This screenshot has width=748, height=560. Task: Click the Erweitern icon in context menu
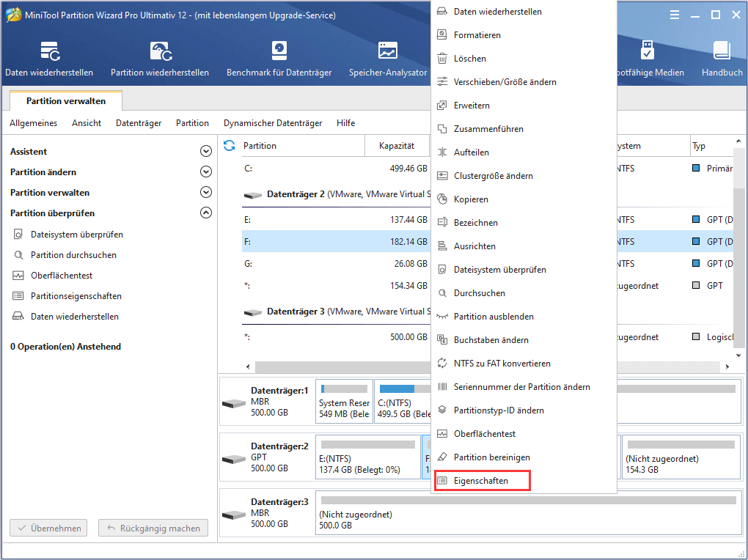[442, 106]
